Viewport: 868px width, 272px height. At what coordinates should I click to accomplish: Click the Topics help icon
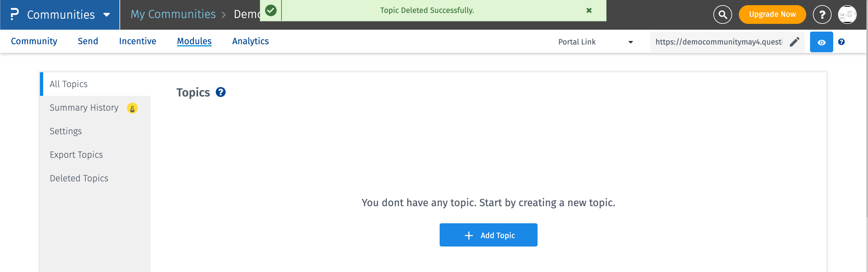221,92
